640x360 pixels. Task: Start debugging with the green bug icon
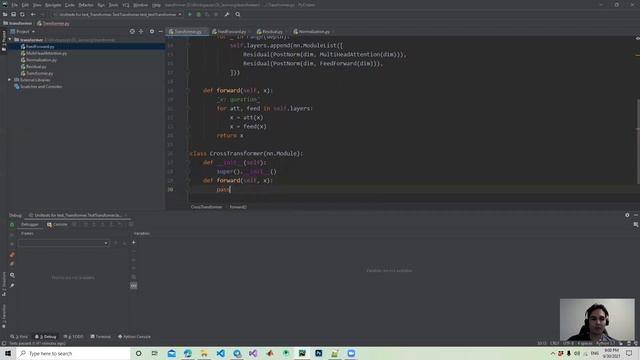(199, 14)
